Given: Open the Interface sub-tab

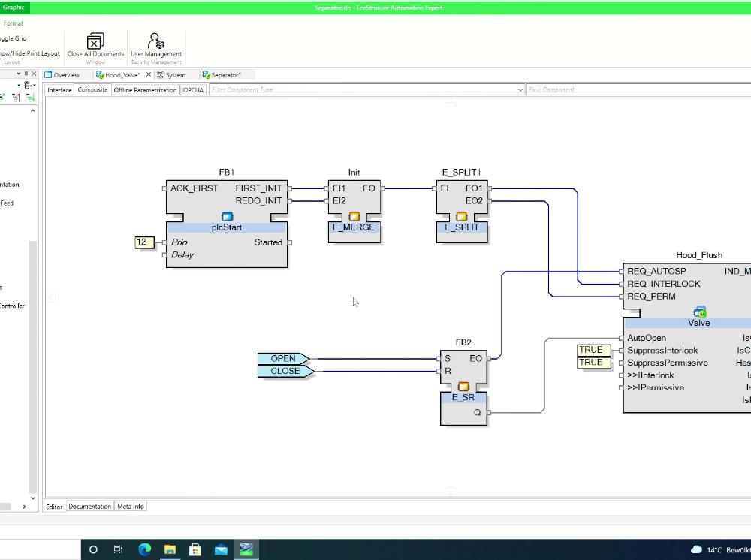Looking at the screenshot, I should click(59, 90).
